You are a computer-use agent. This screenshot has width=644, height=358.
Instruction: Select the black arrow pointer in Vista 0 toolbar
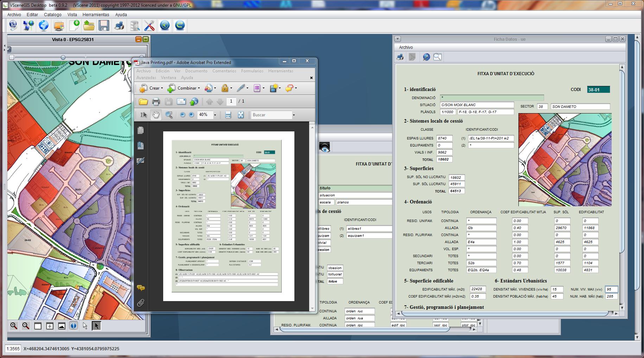(x=96, y=326)
